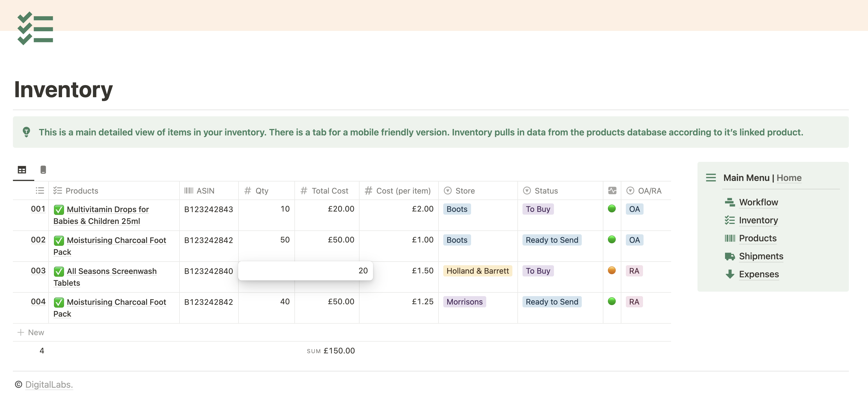This screenshot has height=413, width=868.
Task: Open the DigitalLabs link at the bottom
Action: point(49,384)
